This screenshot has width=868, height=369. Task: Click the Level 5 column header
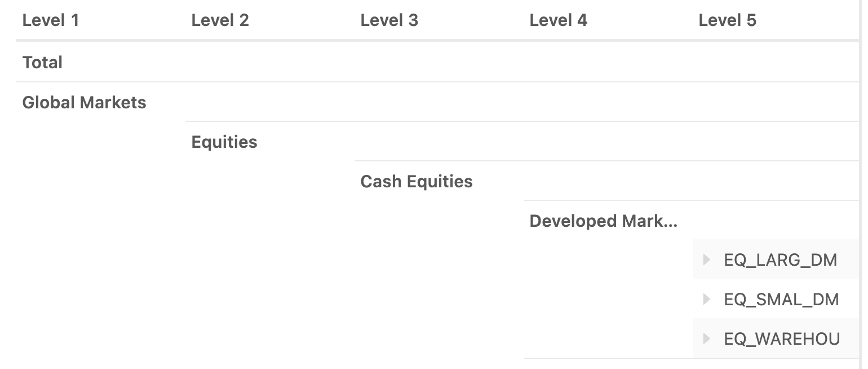tap(727, 20)
